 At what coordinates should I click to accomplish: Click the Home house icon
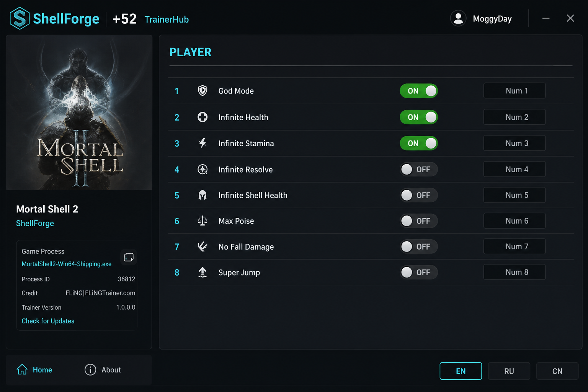point(22,369)
